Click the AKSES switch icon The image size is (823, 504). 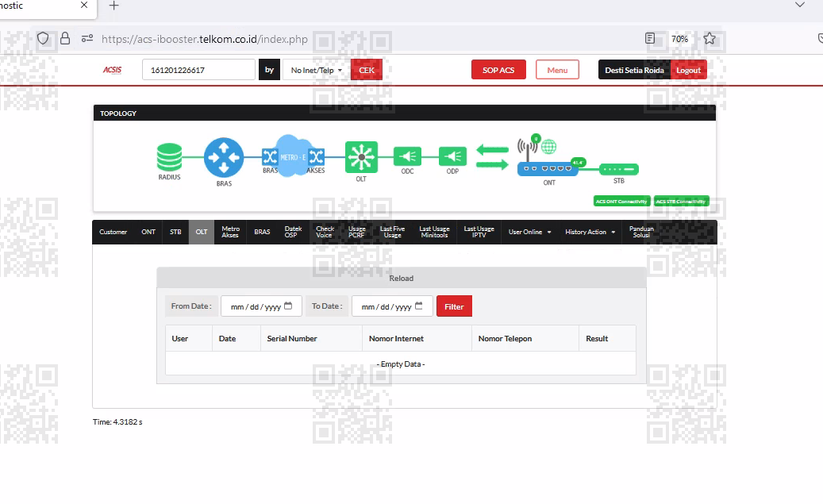coord(316,156)
